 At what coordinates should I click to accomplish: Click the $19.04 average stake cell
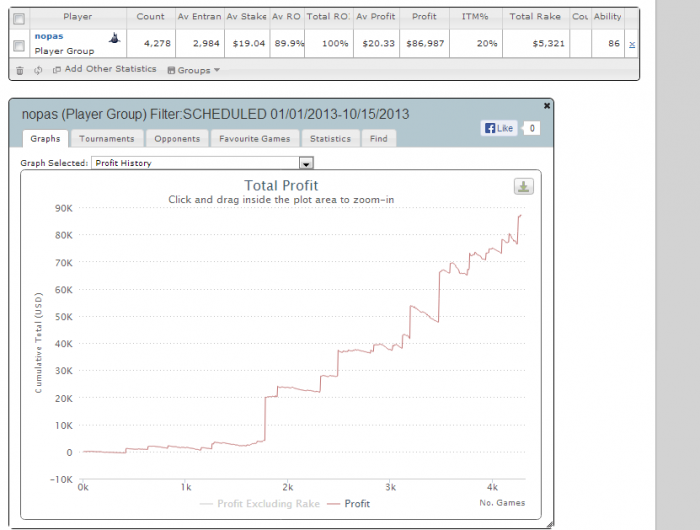tap(247, 43)
